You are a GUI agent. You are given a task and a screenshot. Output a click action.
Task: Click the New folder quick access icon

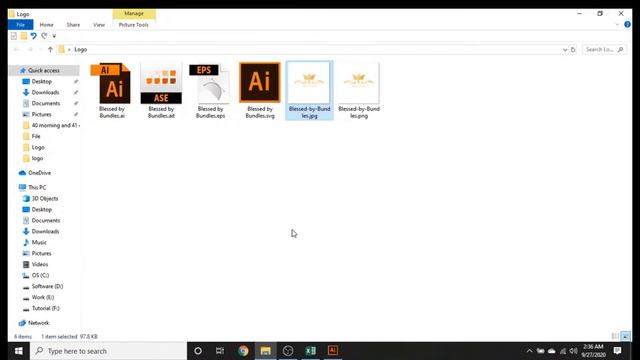(x=24, y=36)
